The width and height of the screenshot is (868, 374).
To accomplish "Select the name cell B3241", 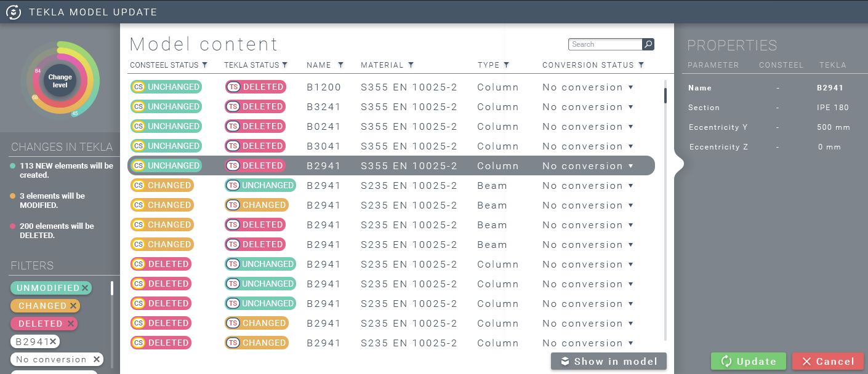I will [324, 107].
